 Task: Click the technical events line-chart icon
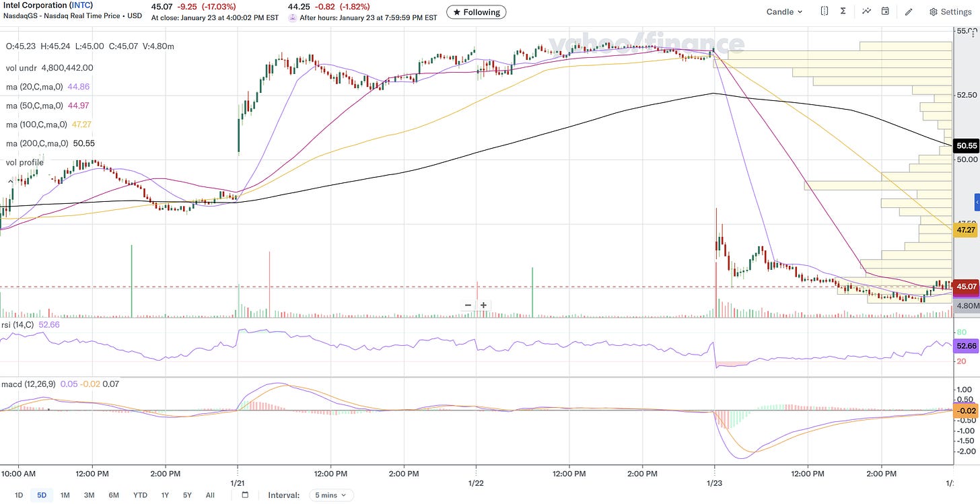coord(866,11)
